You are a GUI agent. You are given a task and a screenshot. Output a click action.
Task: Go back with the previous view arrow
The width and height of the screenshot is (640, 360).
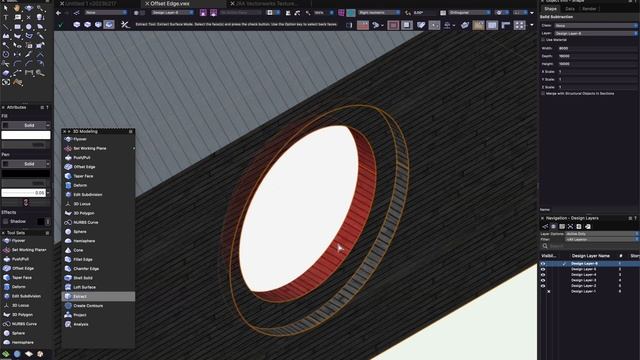coord(58,13)
